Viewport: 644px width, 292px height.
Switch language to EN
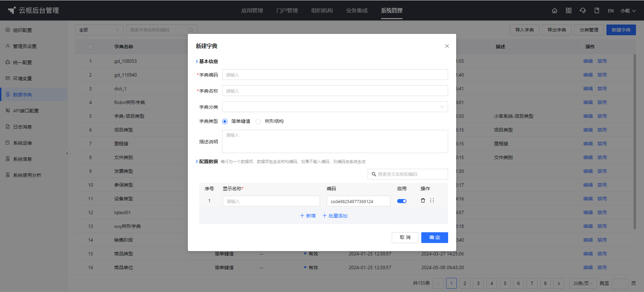click(611, 11)
